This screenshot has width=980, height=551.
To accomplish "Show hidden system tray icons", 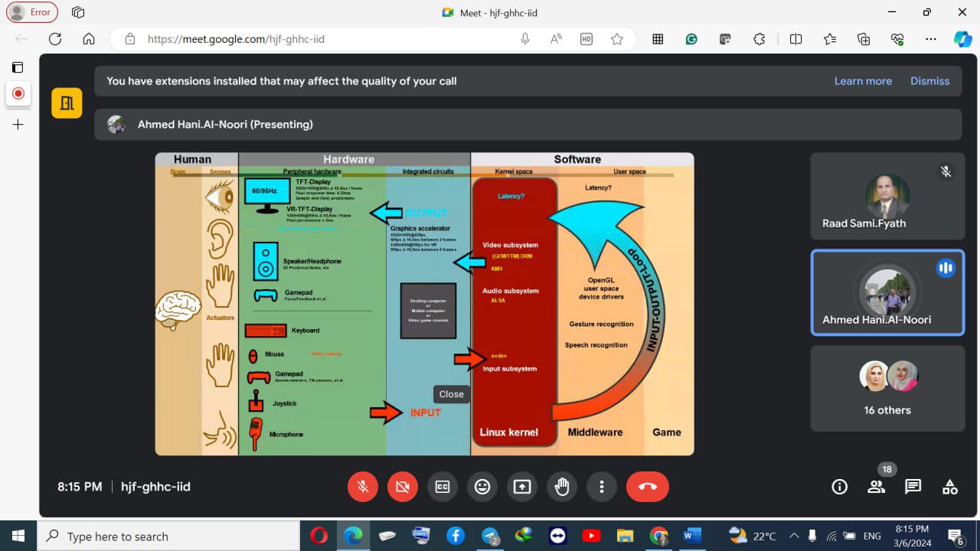I will [x=794, y=536].
